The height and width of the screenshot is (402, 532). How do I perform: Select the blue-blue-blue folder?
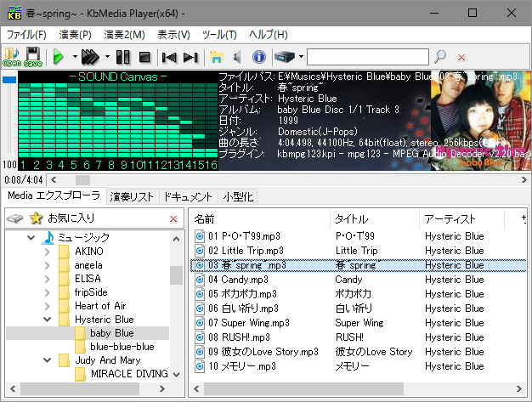pyautogui.click(x=122, y=347)
